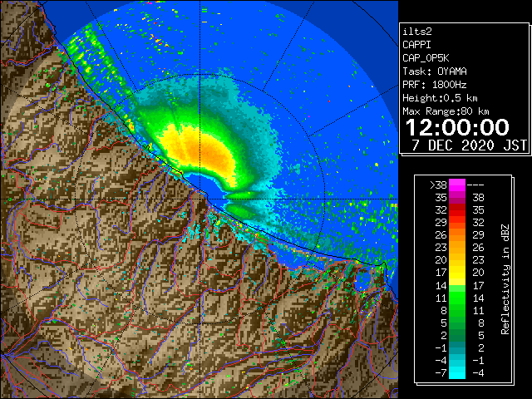This screenshot has width=532, height=399.
Task: Select the "Height:0.5 km" line
Action: tap(440, 98)
